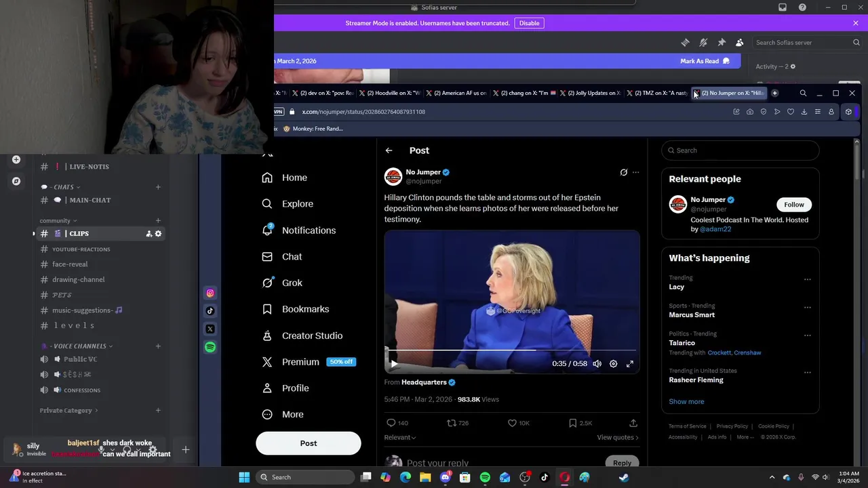Open TikTok shortcut in browser side strip
This screenshot has height=488, width=868.
point(210,311)
